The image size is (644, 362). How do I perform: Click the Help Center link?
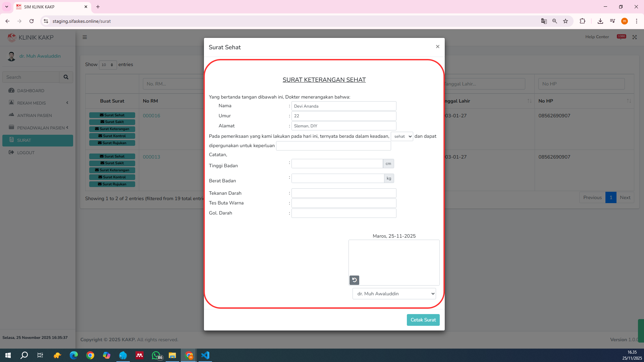[597, 37]
